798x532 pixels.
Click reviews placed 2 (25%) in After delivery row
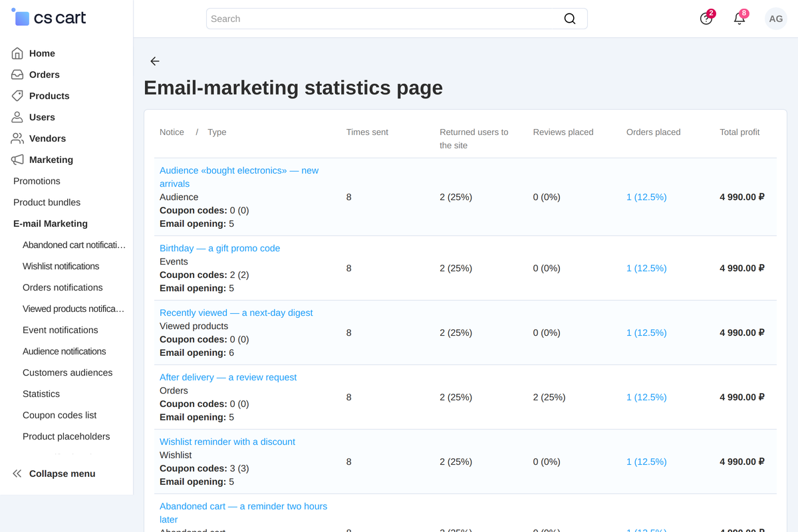(549, 397)
